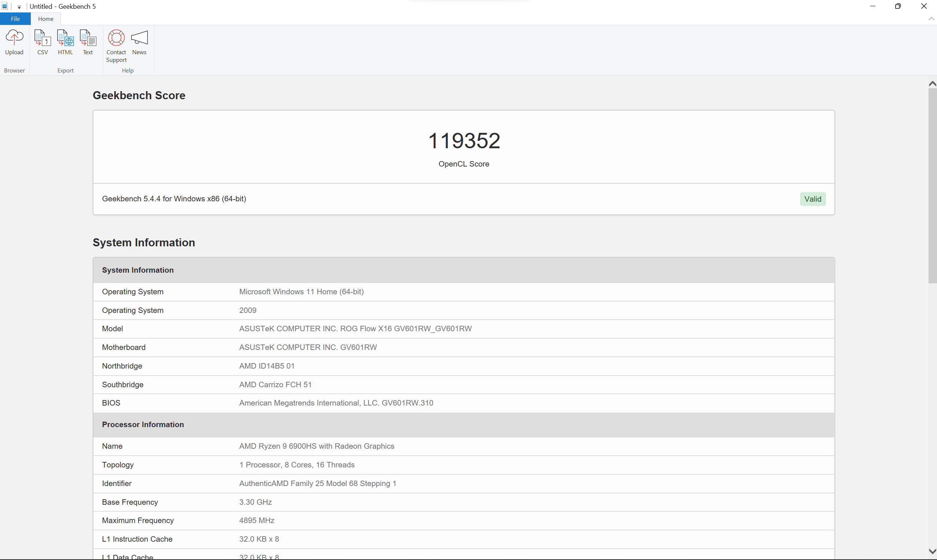Click the Valid badge
Screen dimensions: 937x560
click(x=813, y=199)
